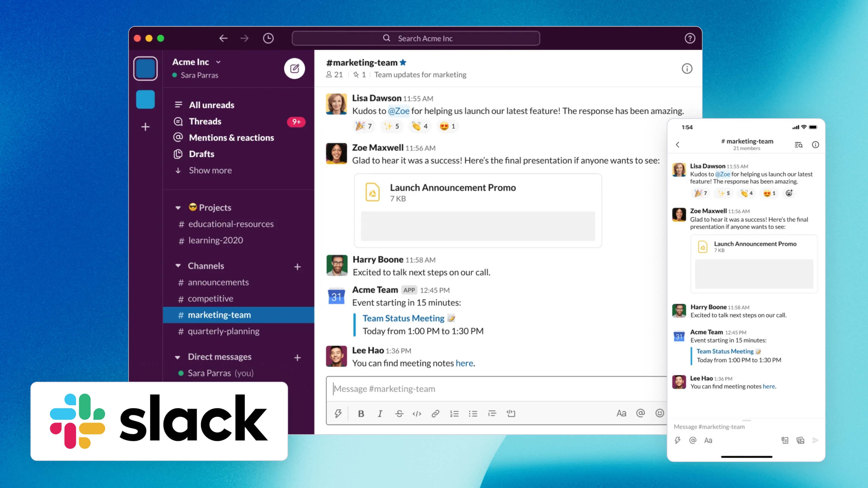Tap the @ mention icon in mobile composer
Image resolution: width=868 pixels, height=488 pixels.
(x=693, y=441)
